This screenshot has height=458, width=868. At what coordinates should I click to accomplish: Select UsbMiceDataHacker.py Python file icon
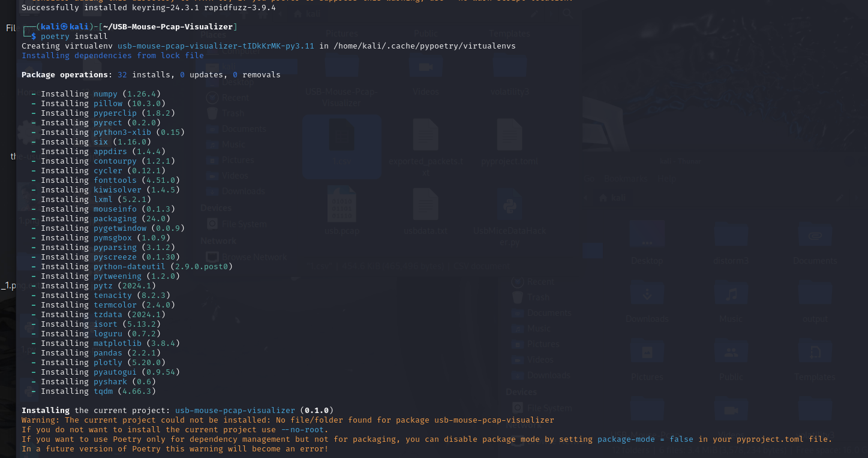pyautogui.click(x=509, y=204)
